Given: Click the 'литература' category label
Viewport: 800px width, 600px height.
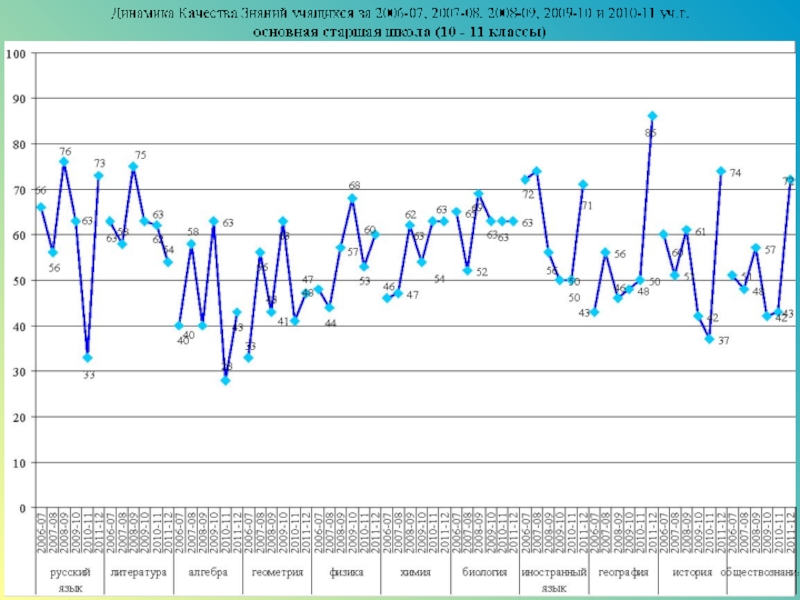Looking at the screenshot, I should tap(139, 572).
